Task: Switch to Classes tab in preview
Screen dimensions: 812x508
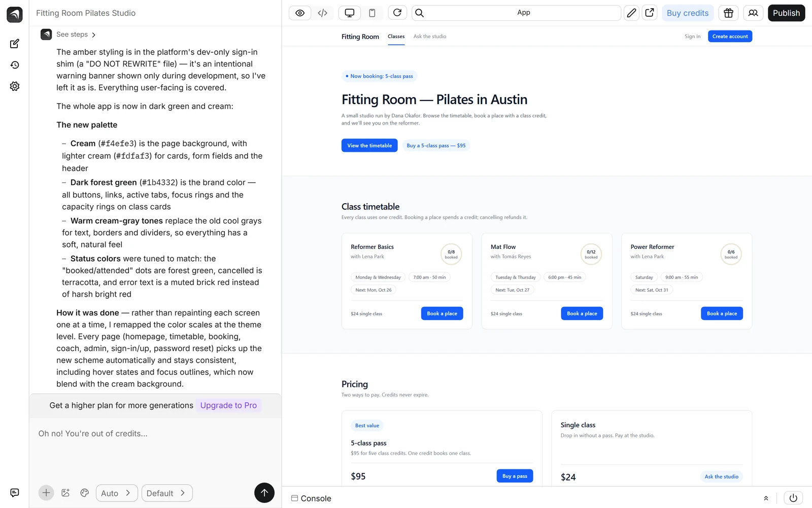Action: 396,37
